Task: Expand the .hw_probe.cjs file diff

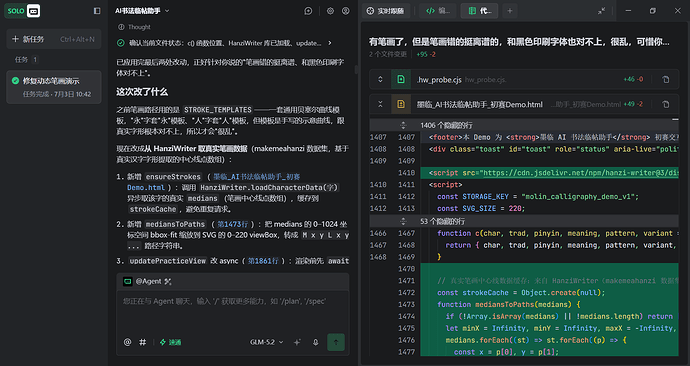Action: [380, 79]
